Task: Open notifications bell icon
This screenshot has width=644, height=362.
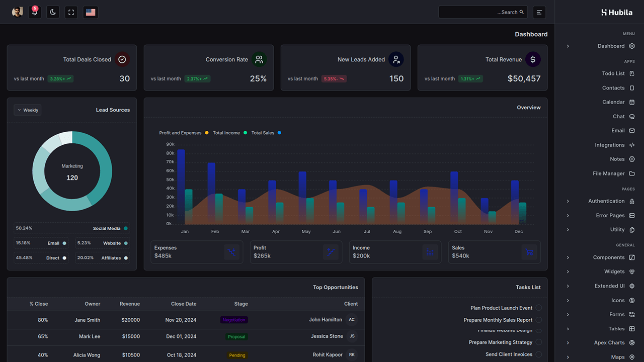Action: coord(35,12)
